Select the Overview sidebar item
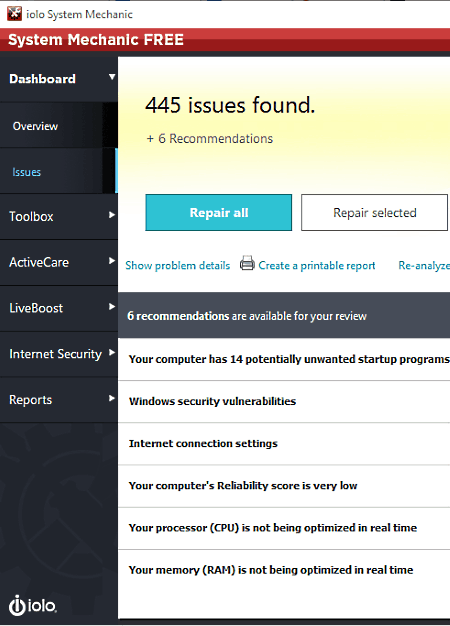450x626 pixels. (59, 126)
